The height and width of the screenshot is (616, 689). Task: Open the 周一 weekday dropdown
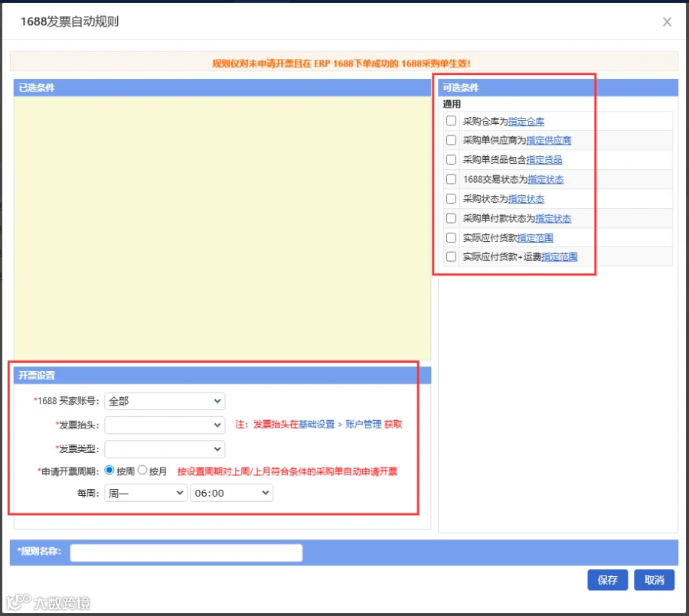[x=146, y=493]
